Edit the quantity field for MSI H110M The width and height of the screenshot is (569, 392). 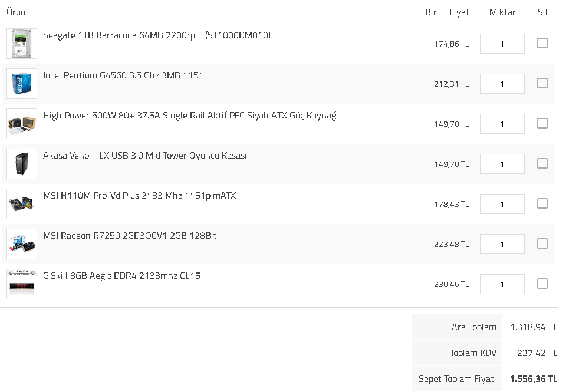coord(502,204)
